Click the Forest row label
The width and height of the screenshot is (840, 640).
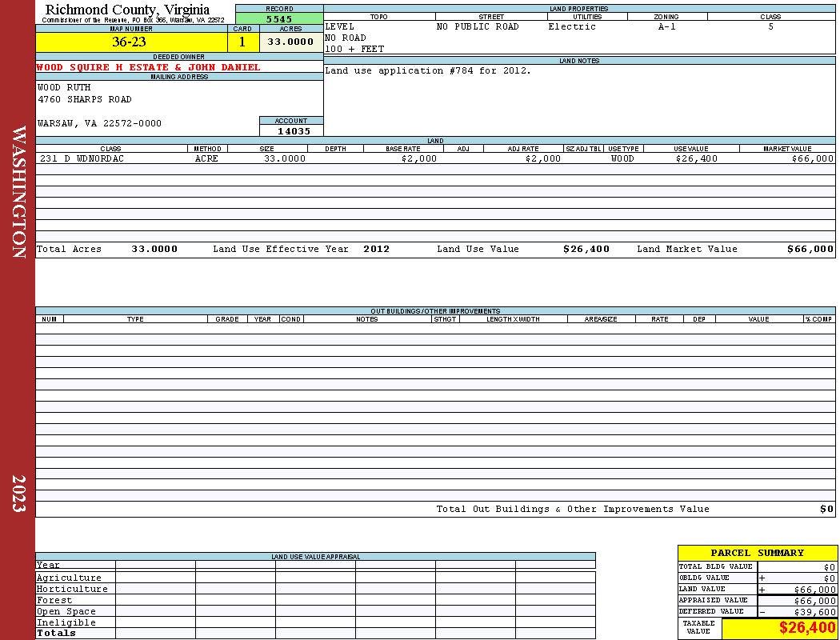click(54, 600)
